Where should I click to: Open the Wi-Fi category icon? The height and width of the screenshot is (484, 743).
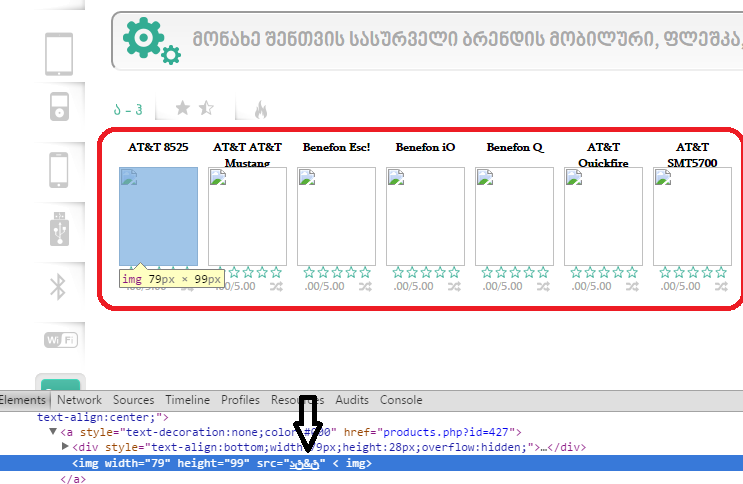[x=61, y=340]
